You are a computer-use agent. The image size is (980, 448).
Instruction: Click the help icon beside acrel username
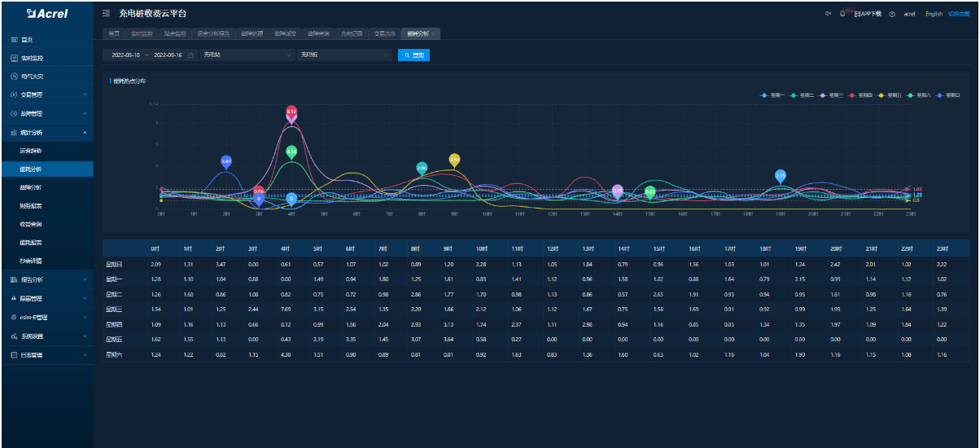893,14
